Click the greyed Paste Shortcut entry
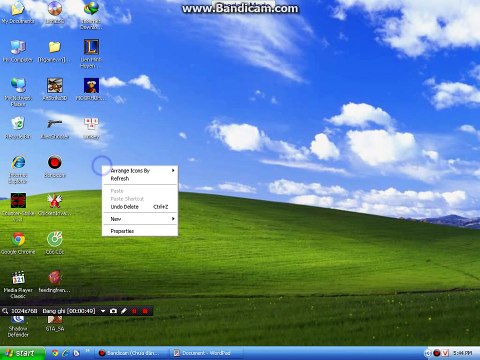Image resolution: width=480 pixels, height=360 pixels. pos(140,199)
